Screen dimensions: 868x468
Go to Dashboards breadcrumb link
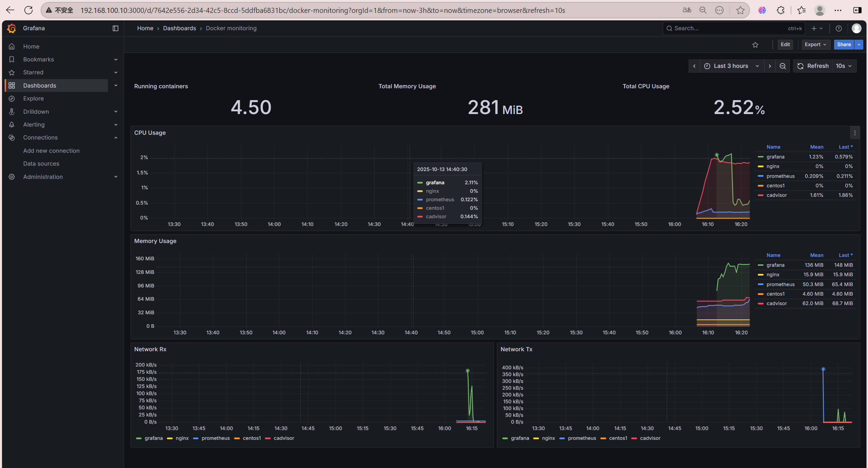(179, 29)
